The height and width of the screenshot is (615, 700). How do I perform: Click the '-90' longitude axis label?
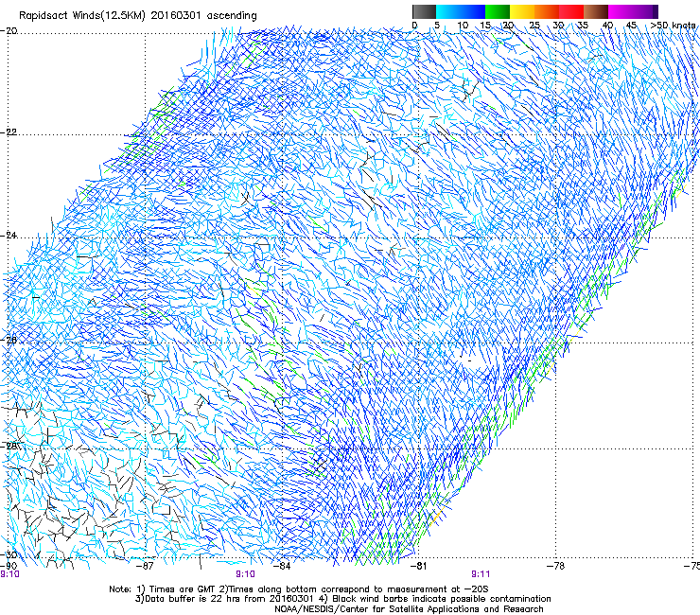click(x=9, y=566)
